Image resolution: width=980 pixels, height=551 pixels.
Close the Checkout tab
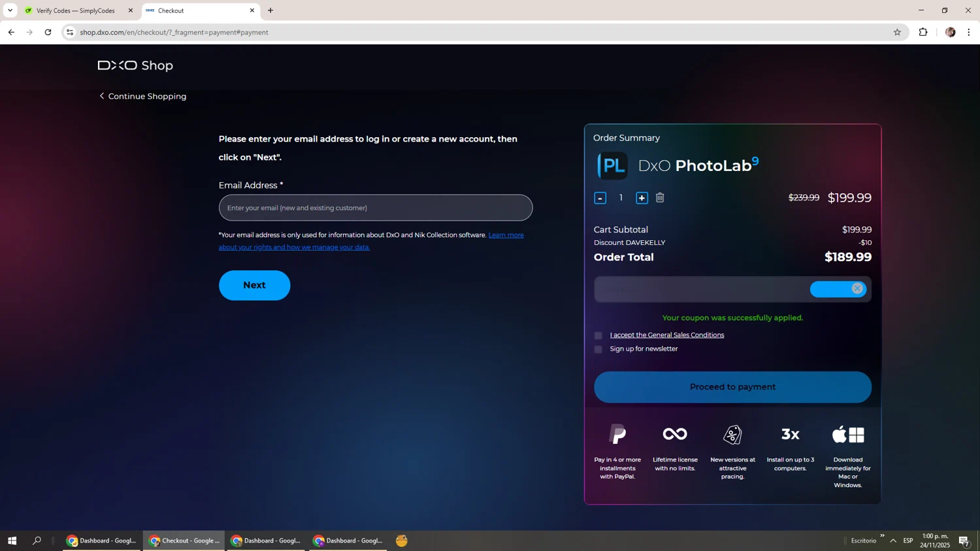[252, 10]
